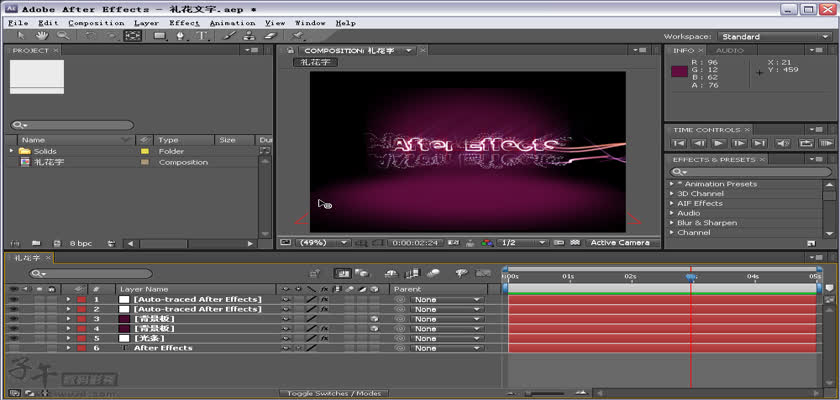Click the timeline Motion Blur enable icon
Viewport: 840px width, 400px height.
pyautogui.click(x=433, y=274)
